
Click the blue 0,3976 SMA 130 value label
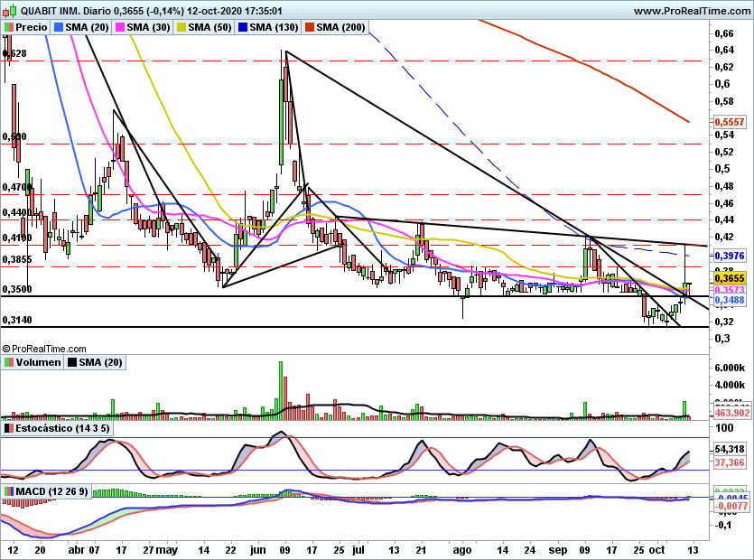pos(730,256)
